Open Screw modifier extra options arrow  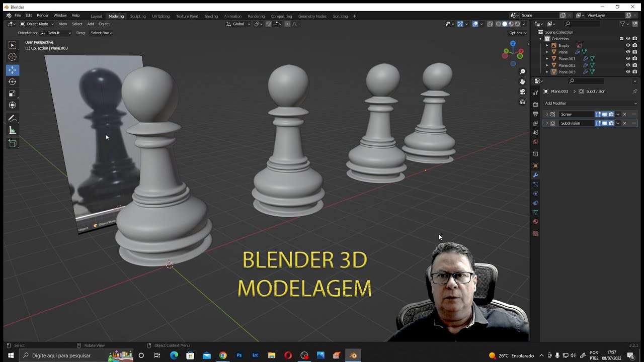pos(618,114)
